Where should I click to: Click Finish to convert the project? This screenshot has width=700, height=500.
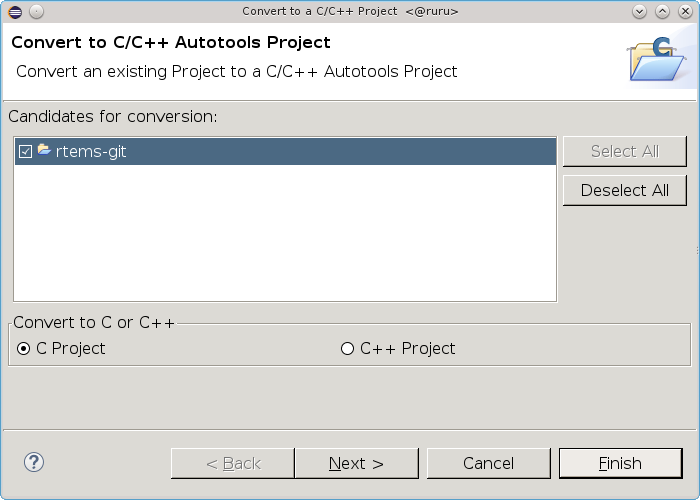620,463
